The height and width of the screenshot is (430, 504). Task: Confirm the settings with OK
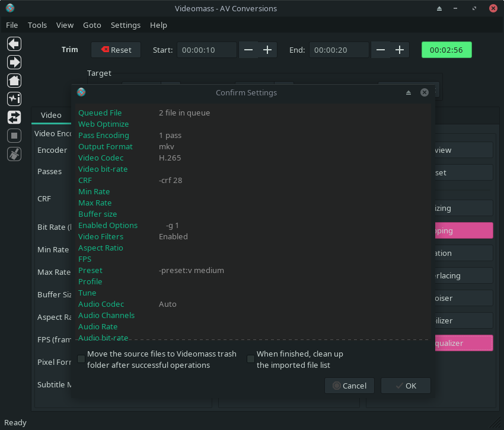pyautogui.click(x=406, y=386)
